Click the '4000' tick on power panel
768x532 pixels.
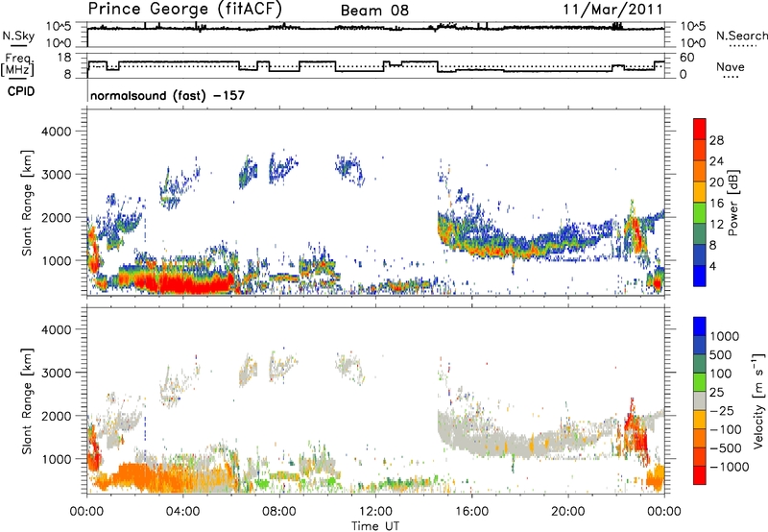(56, 132)
